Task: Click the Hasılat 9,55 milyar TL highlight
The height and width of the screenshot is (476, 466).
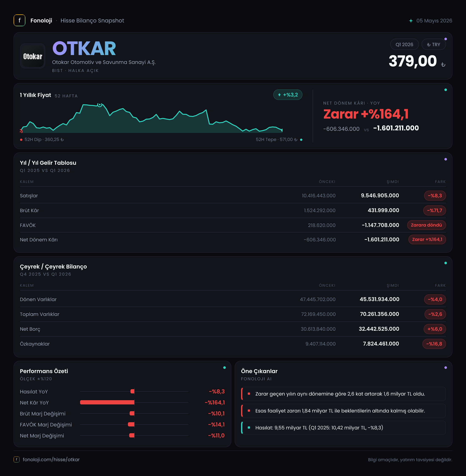Action: click(343, 428)
